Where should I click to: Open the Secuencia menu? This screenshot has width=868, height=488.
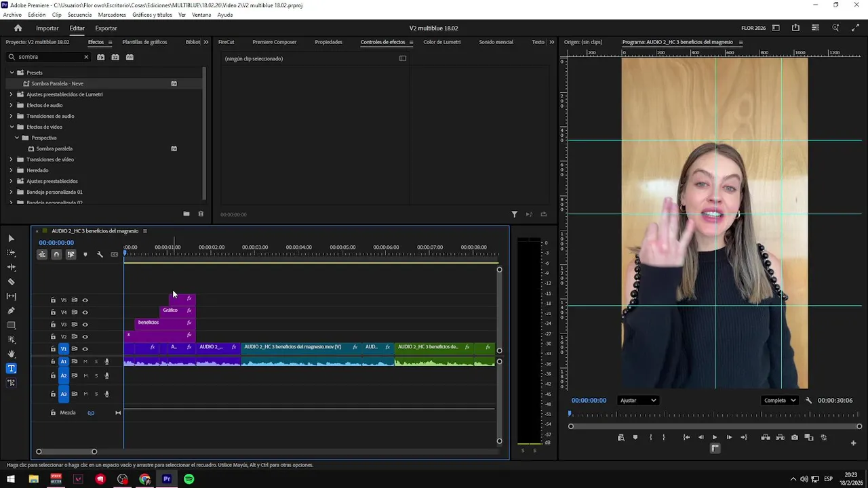click(x=79, y=15)
